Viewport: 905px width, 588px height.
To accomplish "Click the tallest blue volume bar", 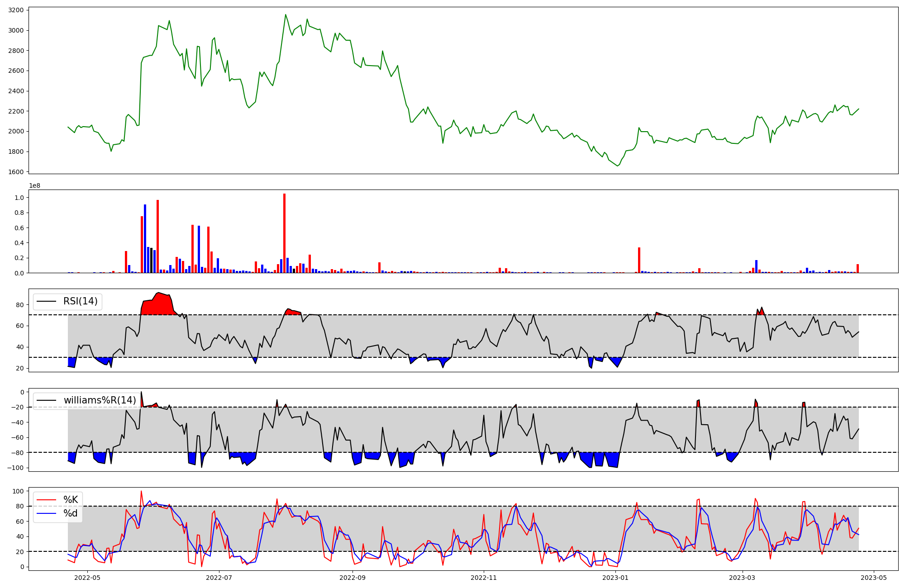I will pyautogui.click(x=145, y=238).
